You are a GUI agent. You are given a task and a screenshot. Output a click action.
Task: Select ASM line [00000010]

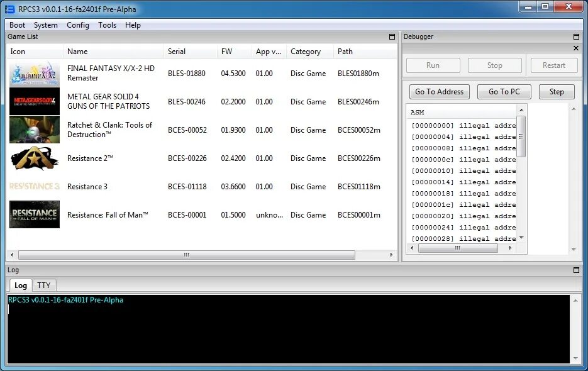[x=463, y=171]
